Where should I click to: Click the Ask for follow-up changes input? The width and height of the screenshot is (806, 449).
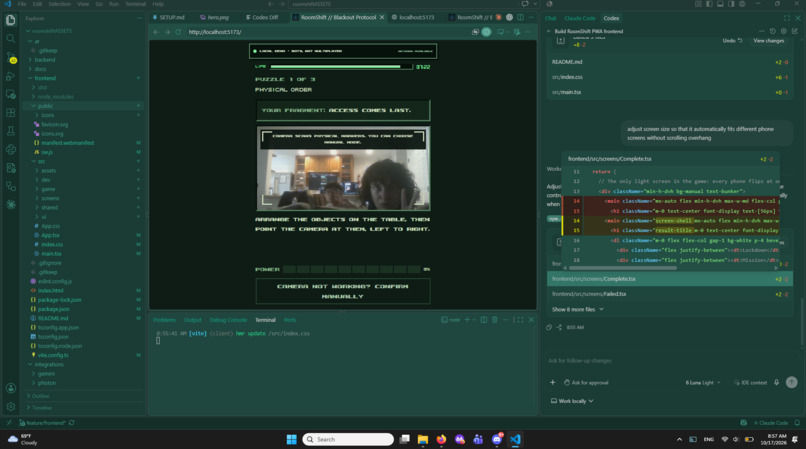pyautogui.click(x=670, y=361)
